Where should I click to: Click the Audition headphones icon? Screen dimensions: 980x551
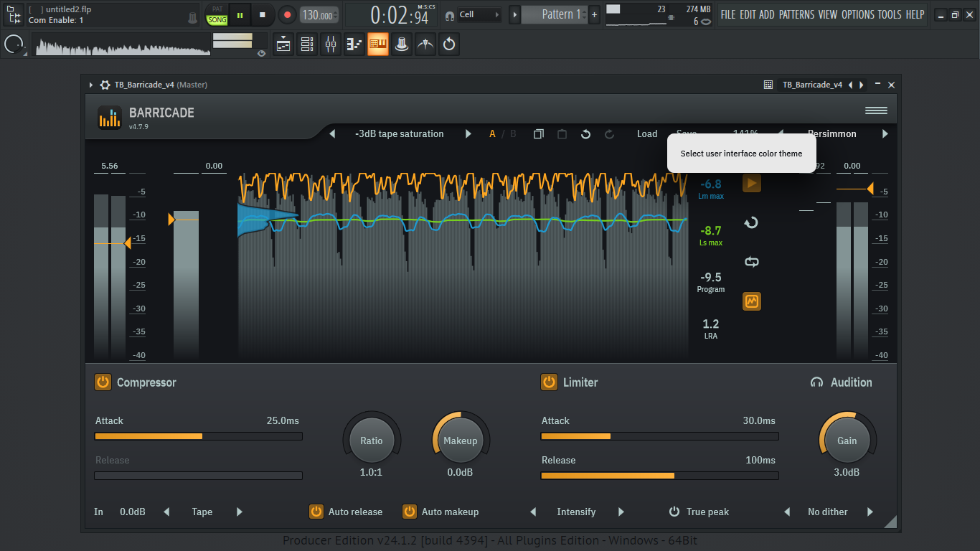[x=816, y=382]
